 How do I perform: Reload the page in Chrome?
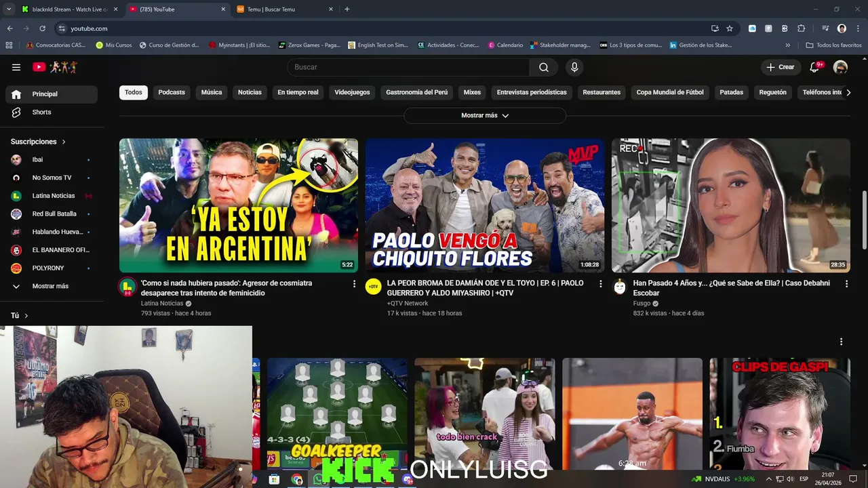click(x=42, y=28)
